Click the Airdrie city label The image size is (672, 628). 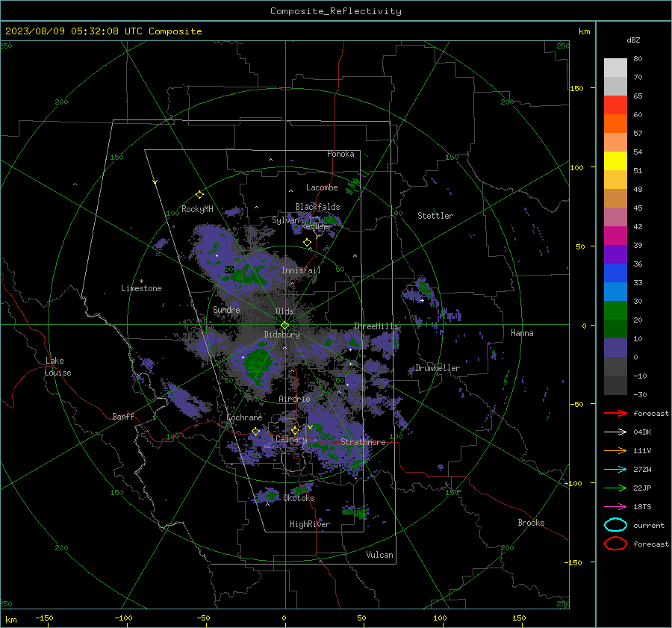click(x=294, y=399)
